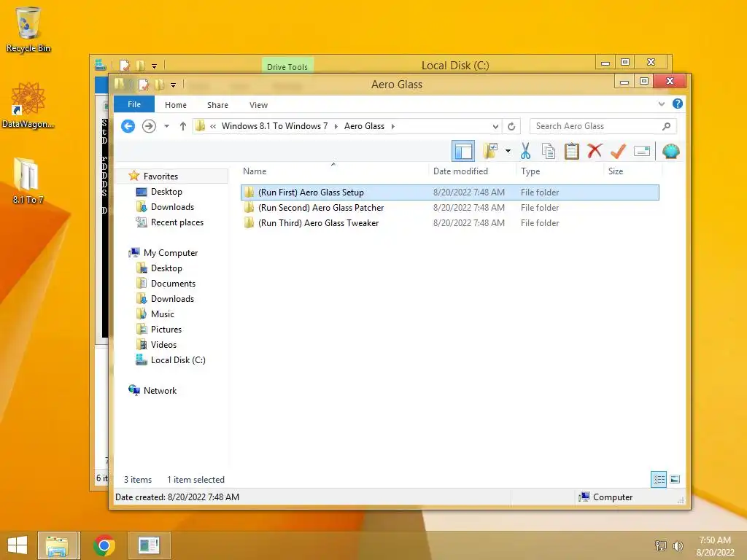Open Music in navigation pane

tap(163, 314)
